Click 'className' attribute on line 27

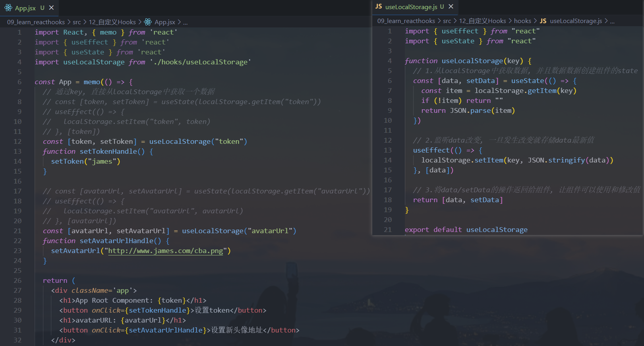[x=90, y=290]
